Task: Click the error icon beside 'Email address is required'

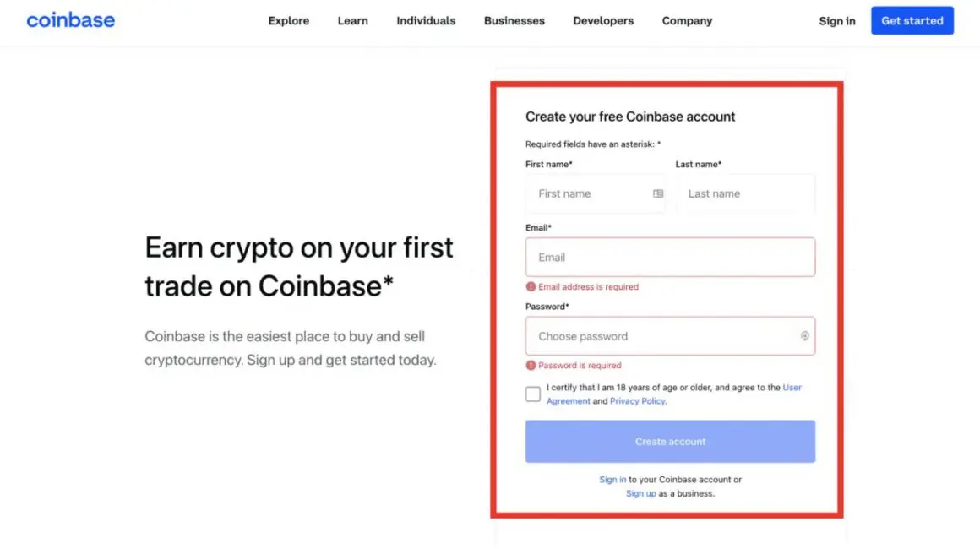Action: (x=531, y=286)
